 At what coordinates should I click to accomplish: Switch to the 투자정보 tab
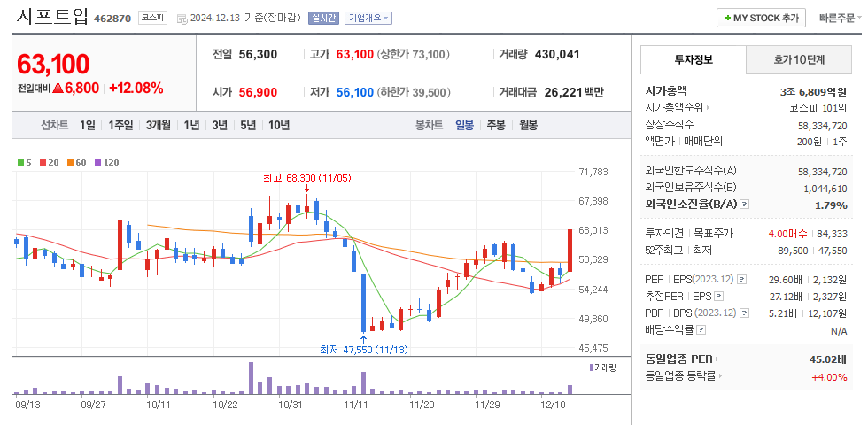[693, 60]
